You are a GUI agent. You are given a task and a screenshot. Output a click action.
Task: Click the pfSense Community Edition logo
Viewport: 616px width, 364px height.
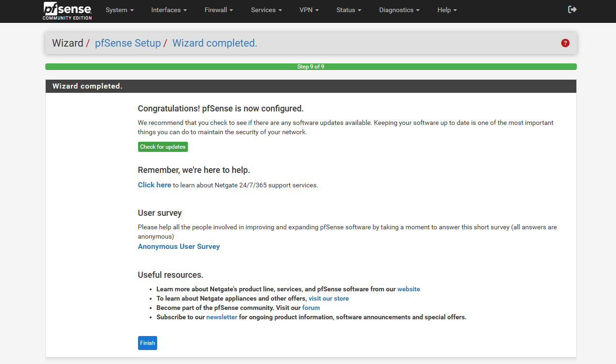68,11
